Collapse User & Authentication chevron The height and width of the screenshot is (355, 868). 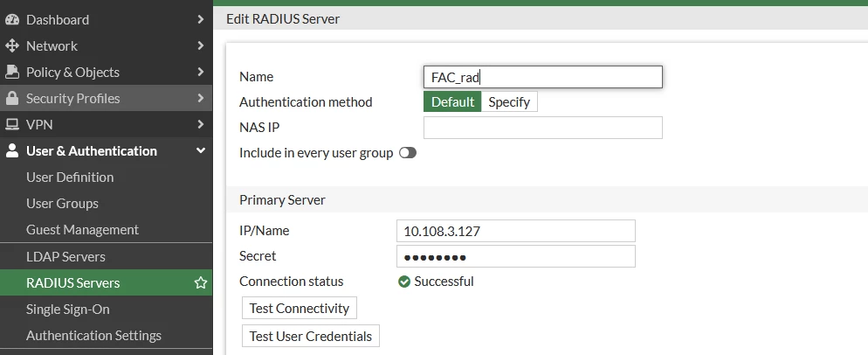(x=200, y=151)
